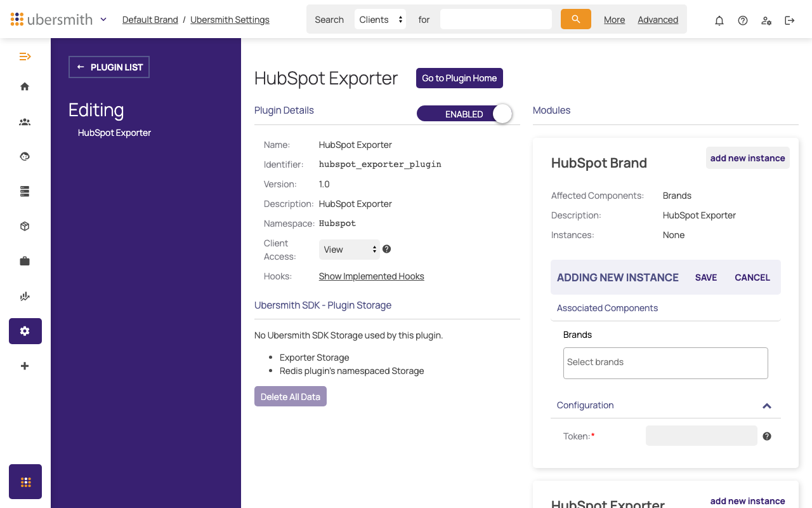
Task: Click Ubersmith SDK - Plugin Storage heading
Action: (323, 305)
